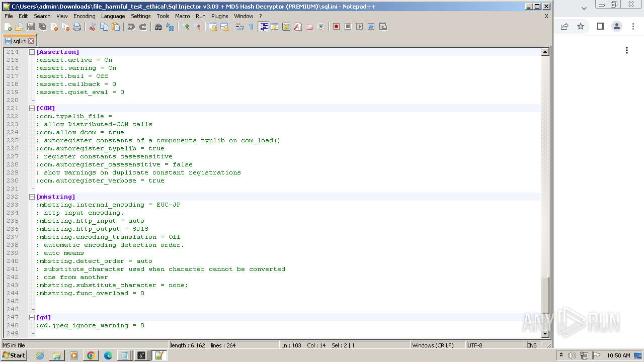Save the current file with toolbar icon
Screen dimensions: 644x362
click(x=31, y=27)
